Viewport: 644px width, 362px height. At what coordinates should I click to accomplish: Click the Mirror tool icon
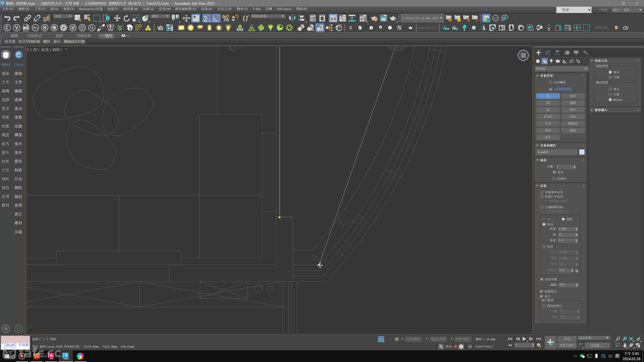click(x=292, y=18)
